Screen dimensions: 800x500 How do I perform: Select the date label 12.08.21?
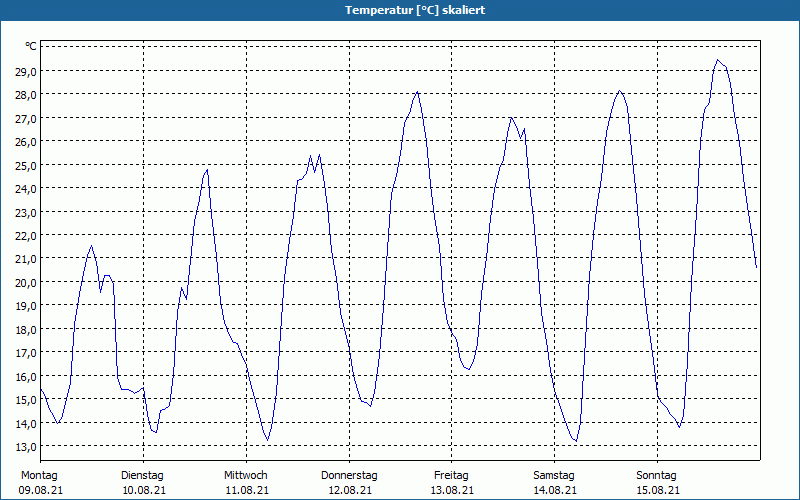pyautogui.click(x=349, y=490)
